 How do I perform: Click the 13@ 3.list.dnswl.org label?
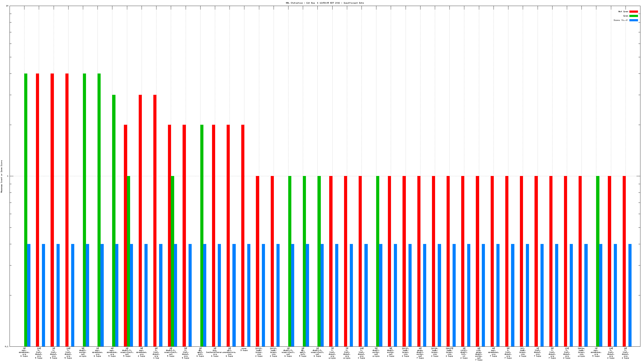(x=567, y=353)
